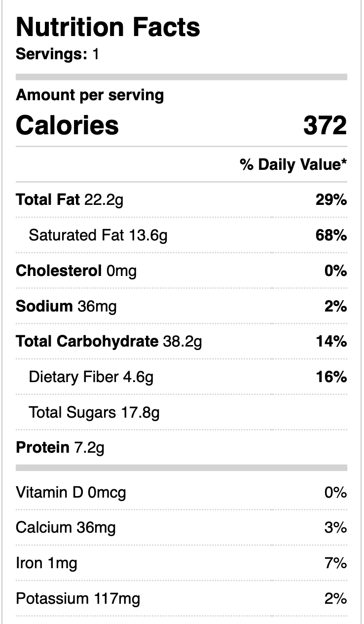Click the Calories label

tap(67, 125)
